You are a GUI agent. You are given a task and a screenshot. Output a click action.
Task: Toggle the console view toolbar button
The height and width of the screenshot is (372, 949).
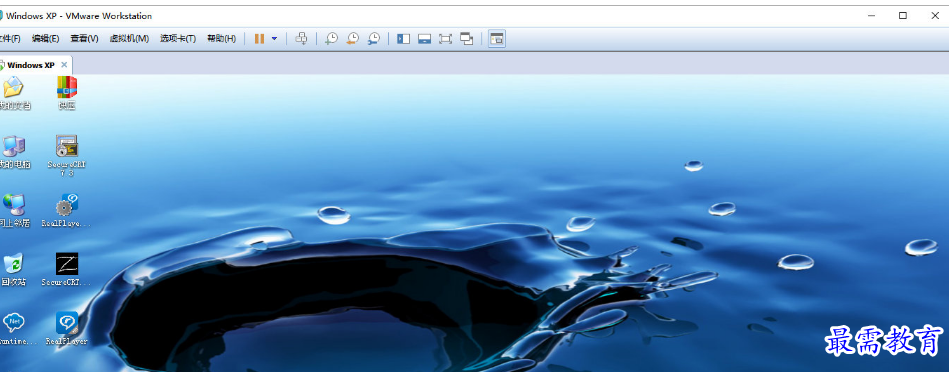point(497,39)
